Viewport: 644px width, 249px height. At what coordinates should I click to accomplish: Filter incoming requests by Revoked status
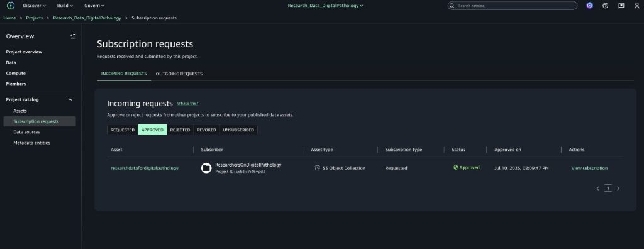(x=206, y=130)
